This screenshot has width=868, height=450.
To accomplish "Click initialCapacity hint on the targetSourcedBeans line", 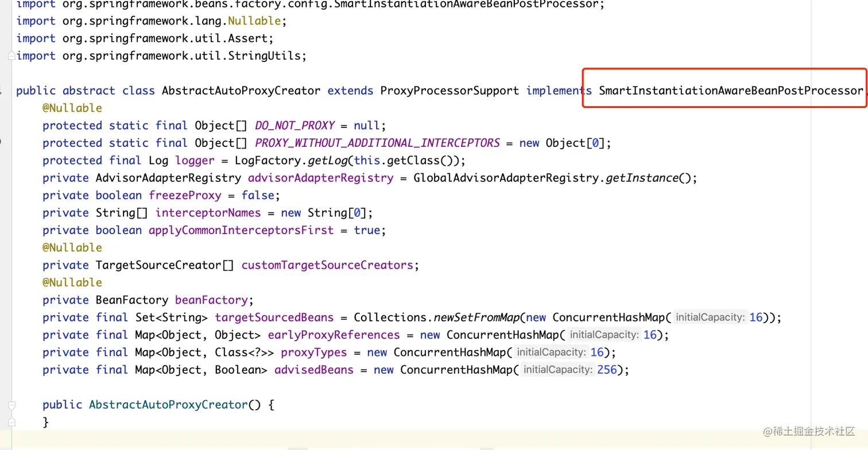I will pos(710,317).
